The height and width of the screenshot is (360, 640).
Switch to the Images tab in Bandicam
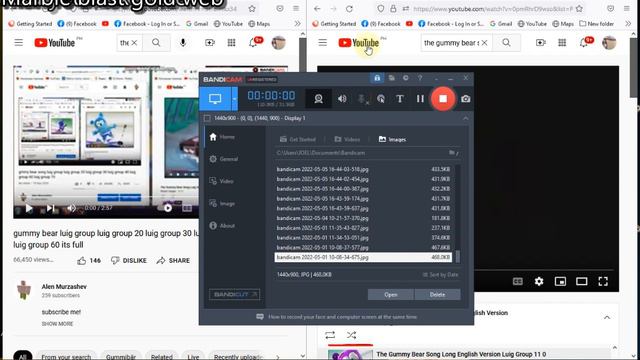(392, 139)
